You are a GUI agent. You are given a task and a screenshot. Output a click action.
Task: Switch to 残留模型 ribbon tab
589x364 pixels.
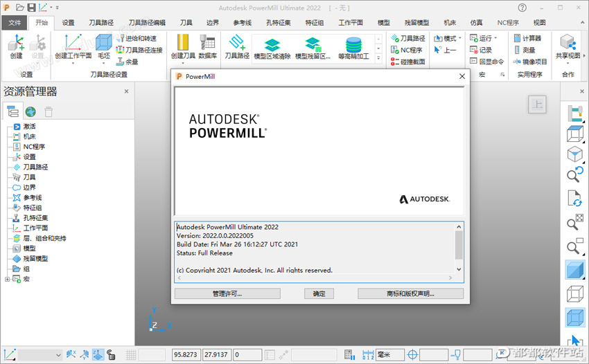[x=416, y=23]
